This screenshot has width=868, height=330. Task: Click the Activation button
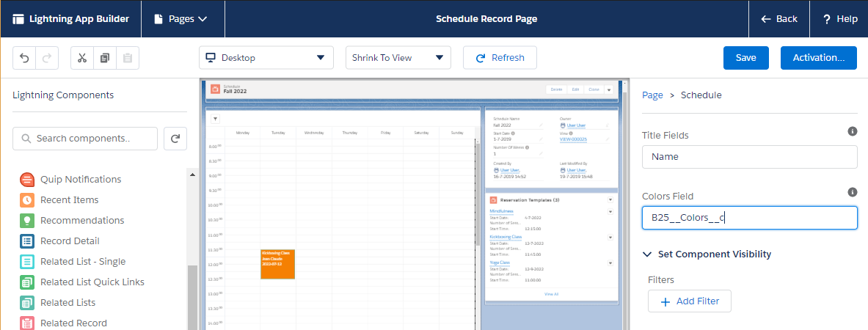[818, 58]
